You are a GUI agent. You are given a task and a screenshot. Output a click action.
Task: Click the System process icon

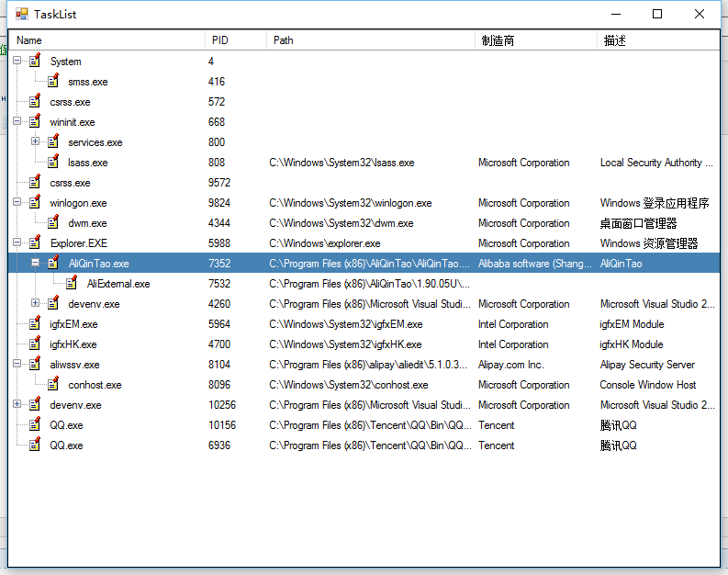coord(35,61)
